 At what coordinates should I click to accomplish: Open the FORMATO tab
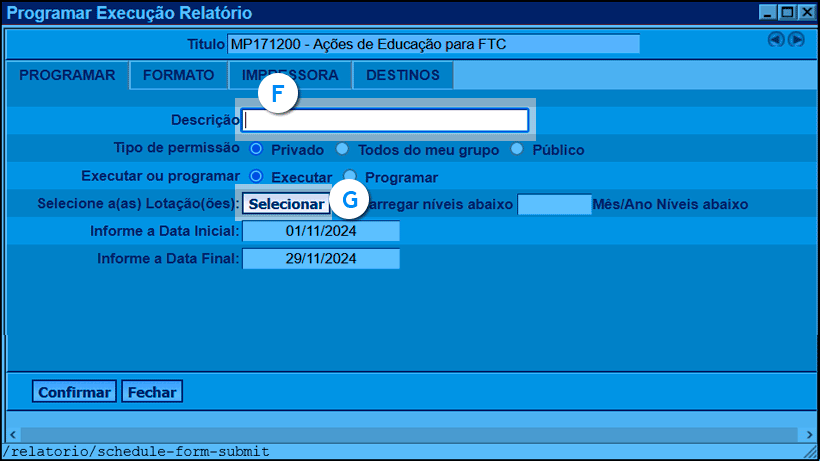click(178, 75)
